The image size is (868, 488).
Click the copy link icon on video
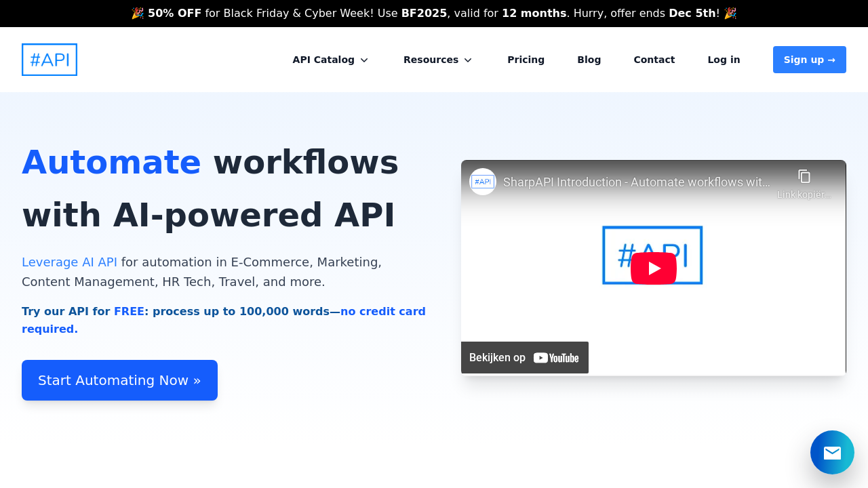tap(804, 177)
